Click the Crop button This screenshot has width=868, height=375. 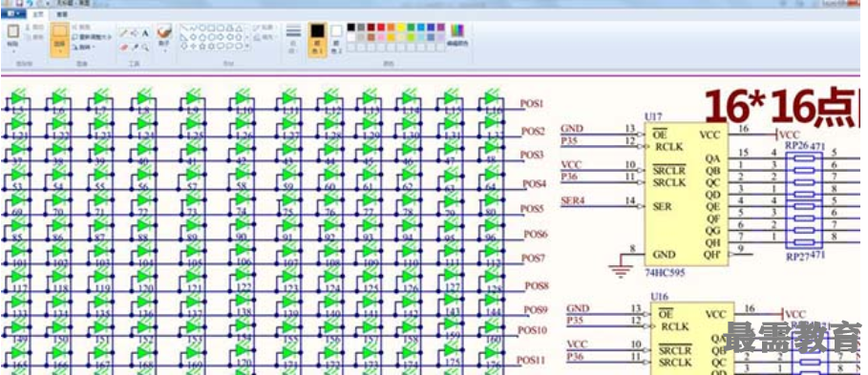pos(82,27)
